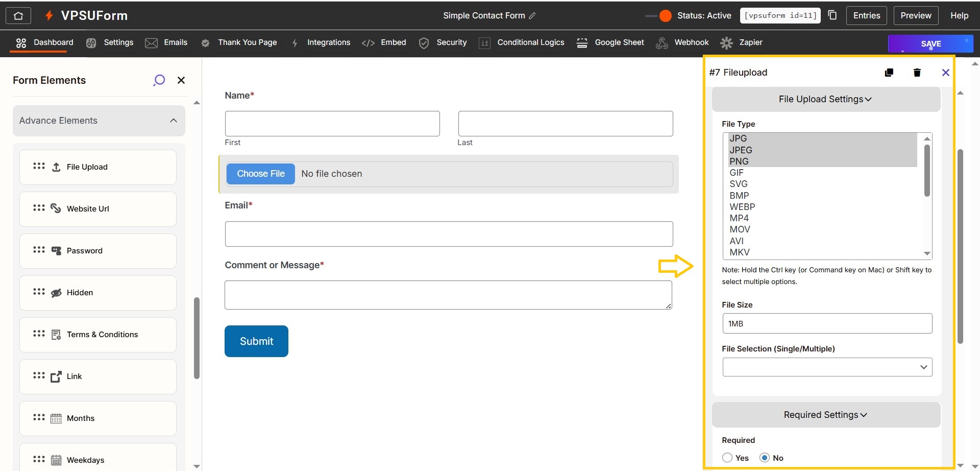Expand the Required Settings section
The width and height of the screenshot is (980, 471).
coord(825,414)
